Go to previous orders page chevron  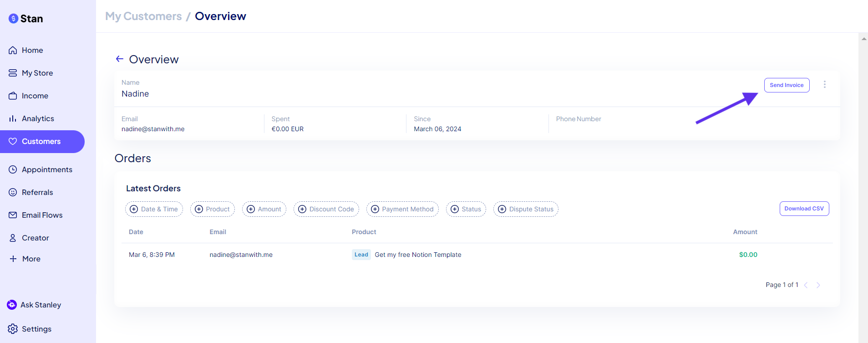tap(806, 285)
